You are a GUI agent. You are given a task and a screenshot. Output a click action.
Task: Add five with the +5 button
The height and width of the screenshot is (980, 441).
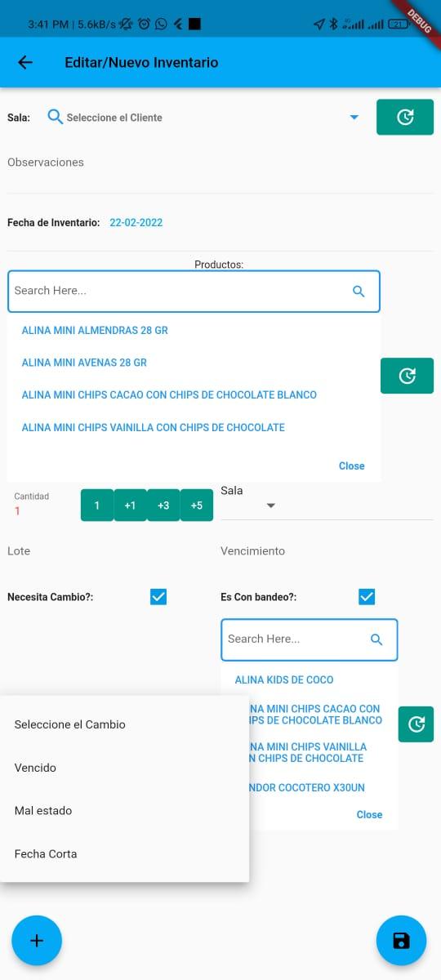click(196, 506)
